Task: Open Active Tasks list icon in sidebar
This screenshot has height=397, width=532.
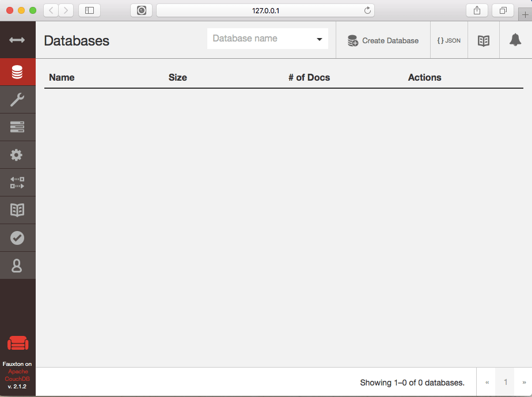Action: click(17, 127)
